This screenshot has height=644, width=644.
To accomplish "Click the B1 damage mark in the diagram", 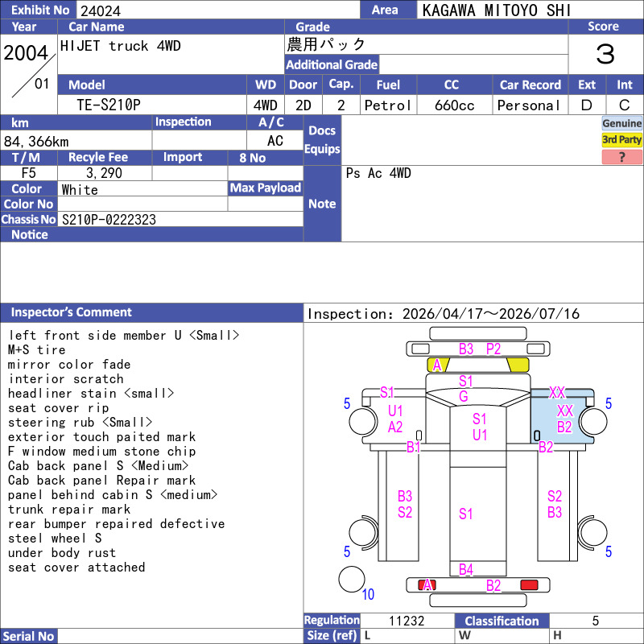I will [413, 447].
